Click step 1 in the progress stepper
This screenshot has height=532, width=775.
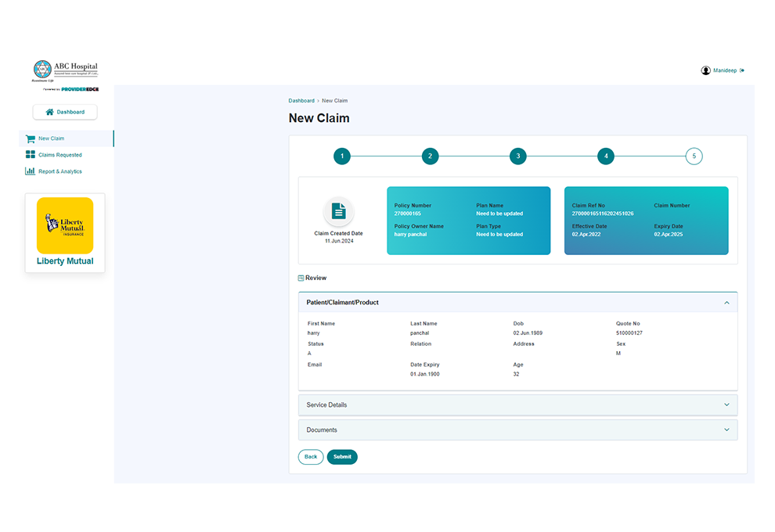pos(342,156)
